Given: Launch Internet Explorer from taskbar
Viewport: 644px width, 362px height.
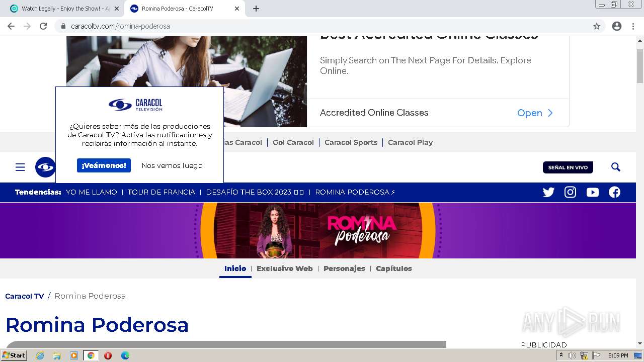Looking at the screenshot, I should point(40,355).
